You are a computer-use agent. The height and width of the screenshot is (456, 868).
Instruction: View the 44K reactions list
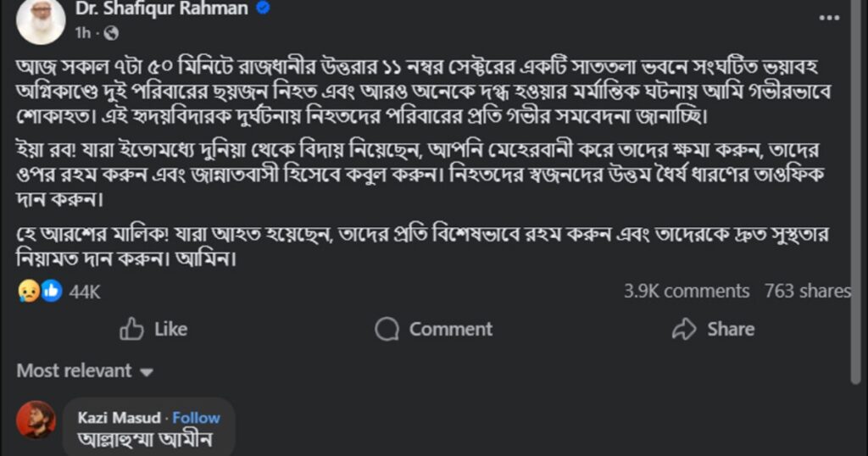click(85, 292)
